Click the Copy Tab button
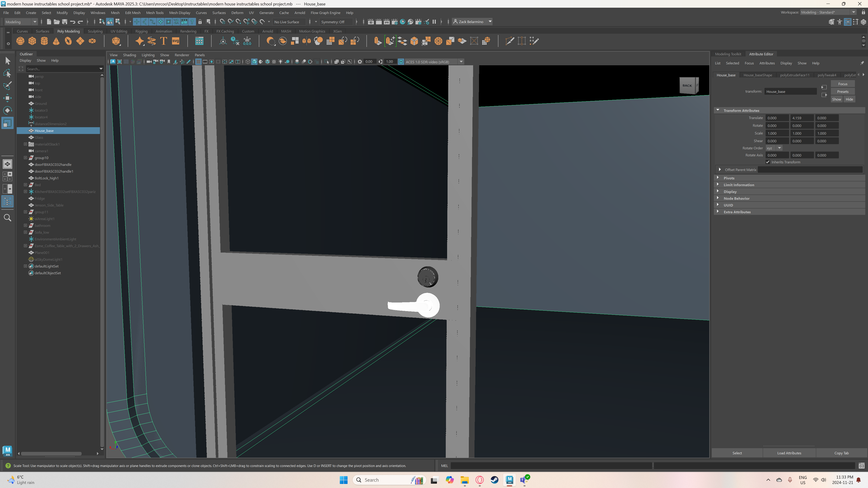Screen dimensions: 868x488 (x=841, y=453)
